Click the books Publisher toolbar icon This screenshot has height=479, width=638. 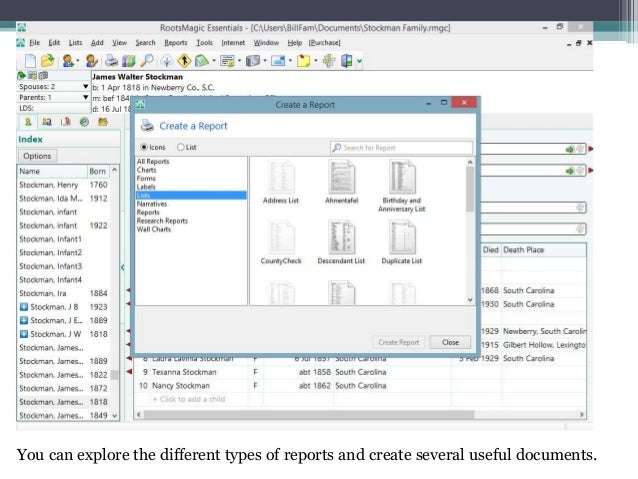pos(129,61)
